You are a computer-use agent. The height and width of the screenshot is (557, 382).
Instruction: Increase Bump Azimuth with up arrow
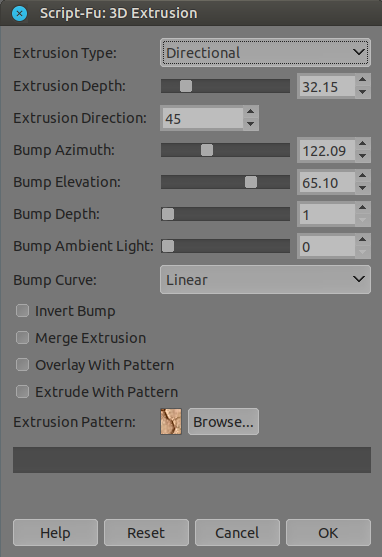pos(362,144)
